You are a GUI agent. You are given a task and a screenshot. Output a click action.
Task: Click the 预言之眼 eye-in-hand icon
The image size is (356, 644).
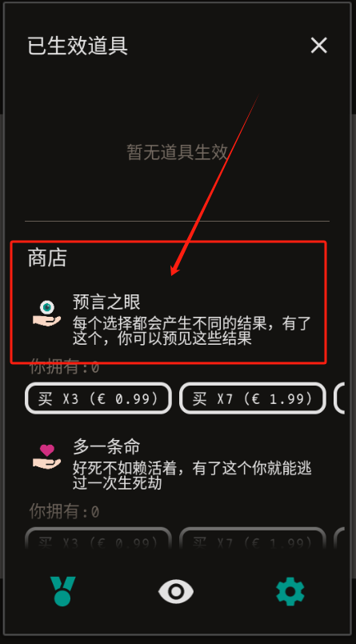pos(46,314)
